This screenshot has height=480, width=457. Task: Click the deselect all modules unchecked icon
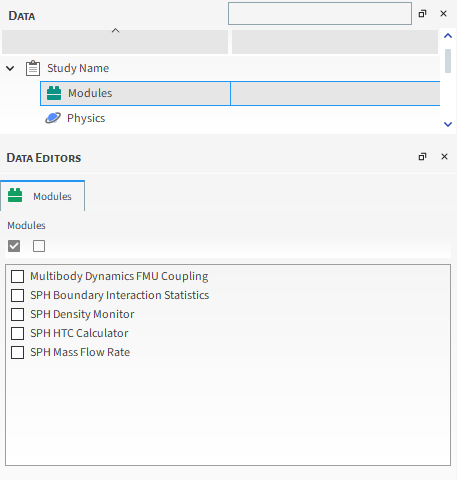(39, 246)
